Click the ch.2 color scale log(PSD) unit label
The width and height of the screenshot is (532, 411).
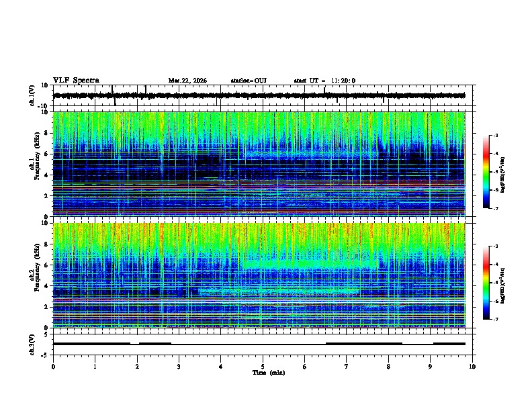[x=503, y=285]
